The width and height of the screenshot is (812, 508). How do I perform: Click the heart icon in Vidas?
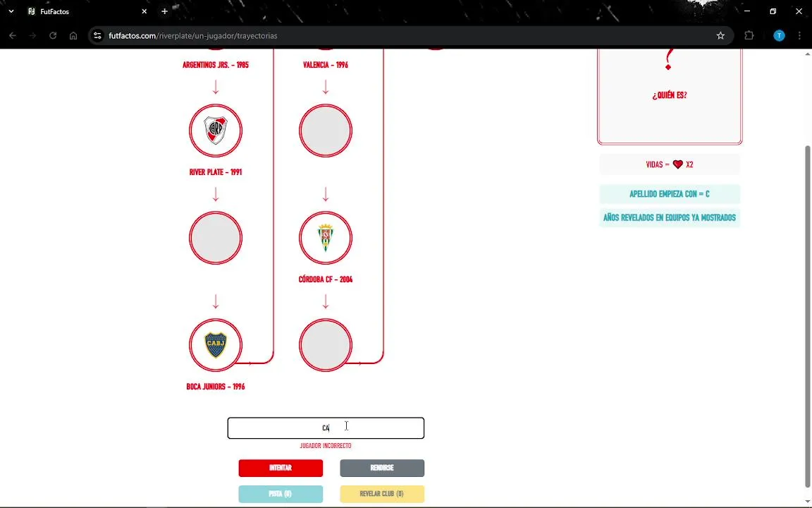tap(678, 164)
